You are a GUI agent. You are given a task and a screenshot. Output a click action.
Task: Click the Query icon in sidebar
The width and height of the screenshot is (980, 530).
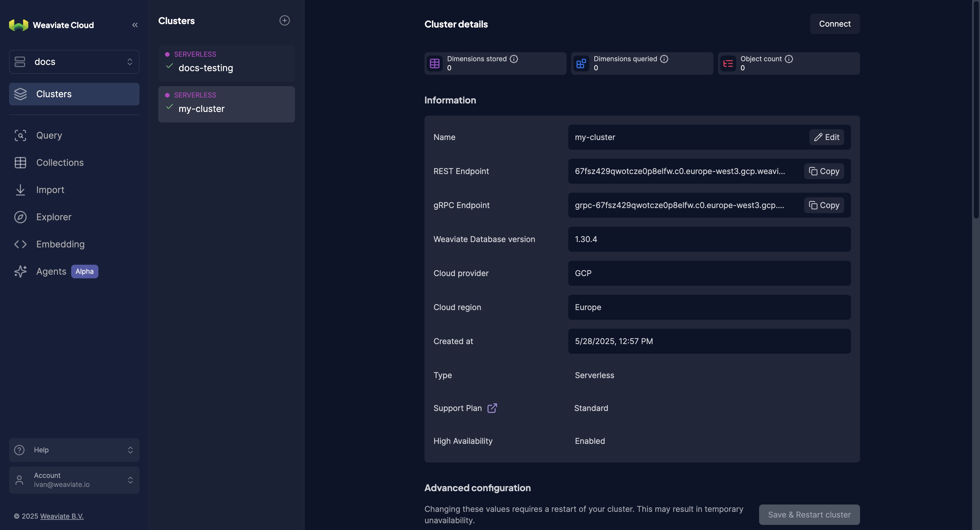[x=20, y=135]
